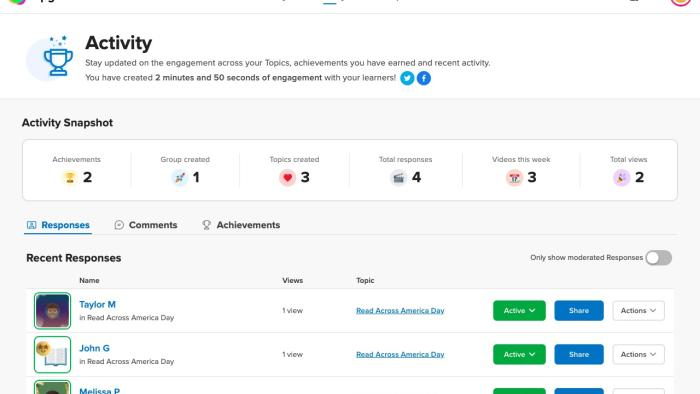Open John G's response name link
Viewport: 700px width, 394px height.
tap(94, 348)
